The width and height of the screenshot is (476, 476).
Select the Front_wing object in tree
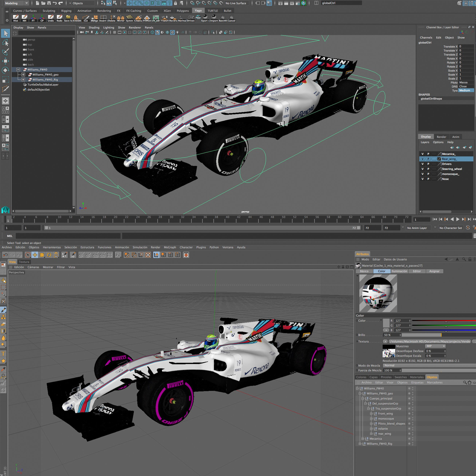click(385, 414)
